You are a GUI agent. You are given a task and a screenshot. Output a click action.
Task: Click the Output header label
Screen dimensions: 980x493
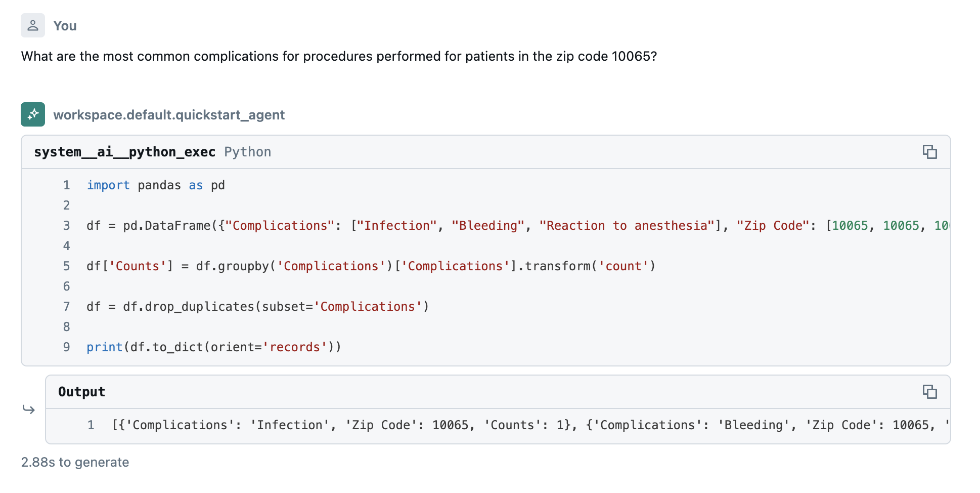(82, 392)
